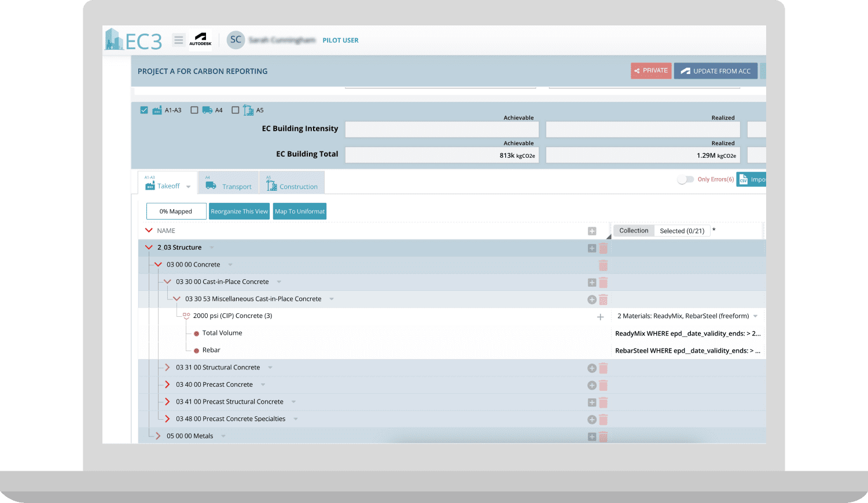Select the ReadyMix WHERE epd filter text

pyautogui.click(x=688, y=334)
